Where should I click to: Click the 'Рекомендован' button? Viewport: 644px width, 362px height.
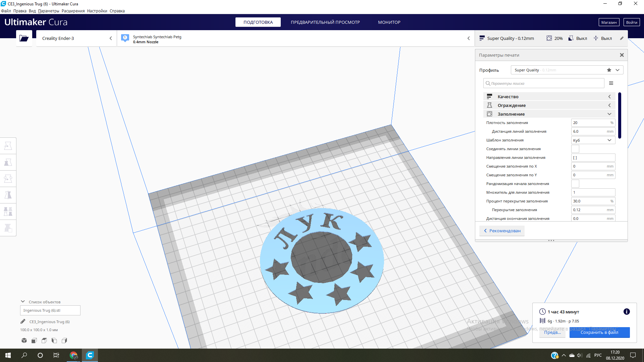point(502,231)
